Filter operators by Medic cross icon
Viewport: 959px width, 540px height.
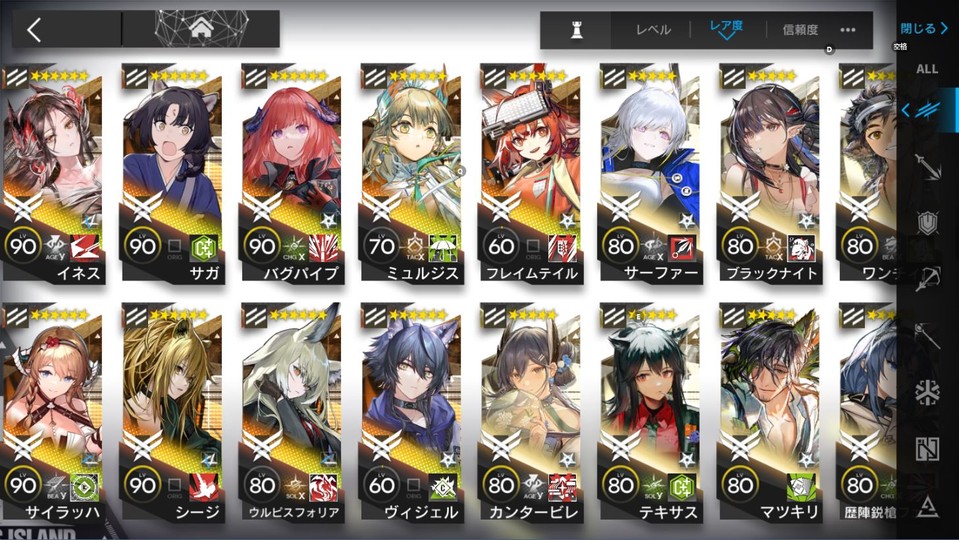927,393
